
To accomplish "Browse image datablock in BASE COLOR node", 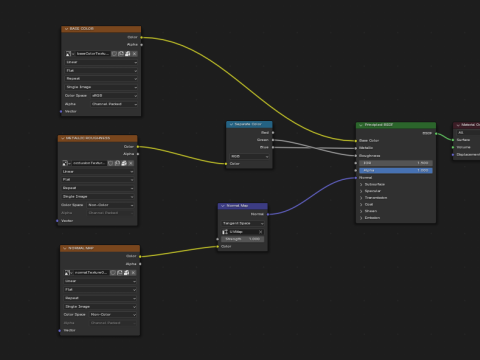I will pyautogui.click(x=70, y=54).
